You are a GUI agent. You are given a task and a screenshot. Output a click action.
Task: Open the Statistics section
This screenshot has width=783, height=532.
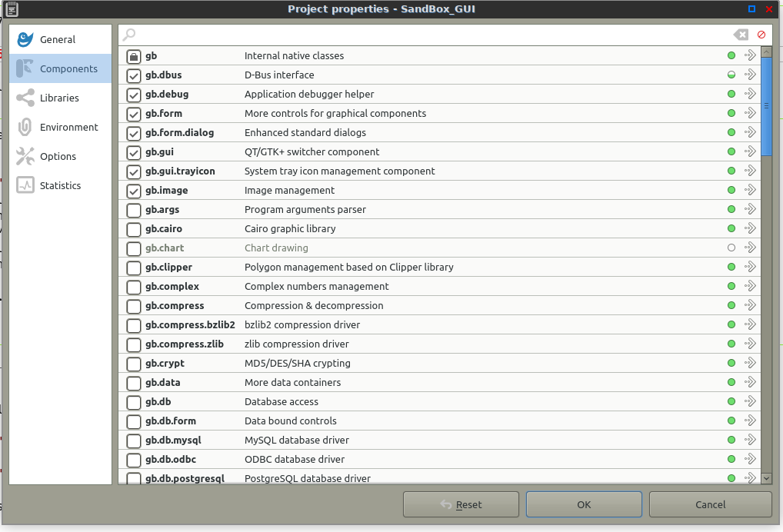click(x=60, y=185)
